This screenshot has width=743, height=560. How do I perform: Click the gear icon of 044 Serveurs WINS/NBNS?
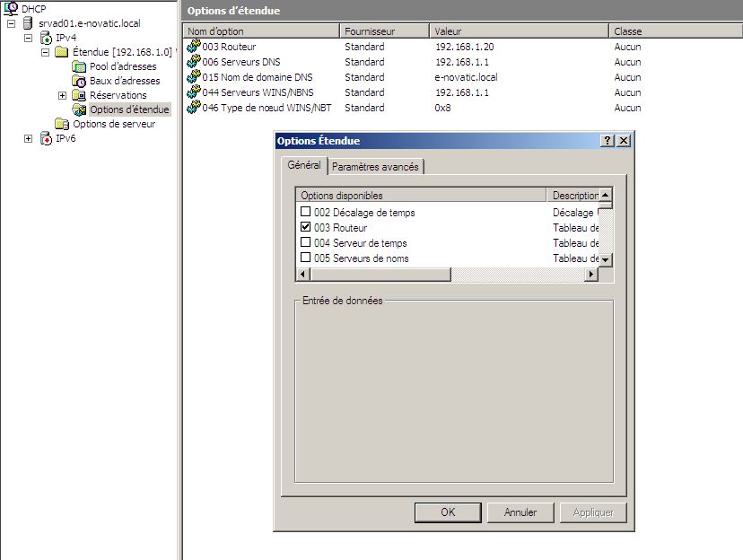point(193,92)
